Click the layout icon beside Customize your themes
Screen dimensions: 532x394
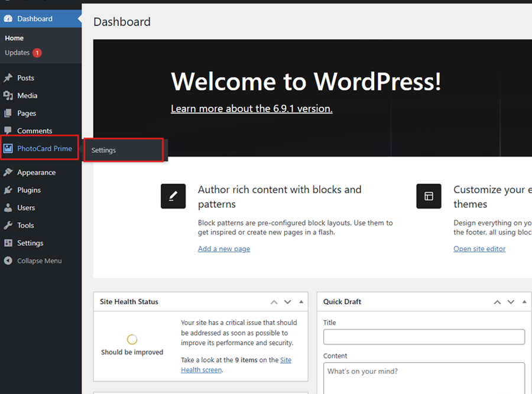coord(429,196)
